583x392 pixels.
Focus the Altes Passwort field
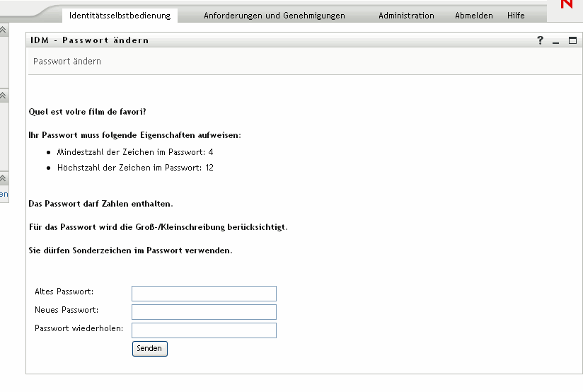click(x=204, y=294)
